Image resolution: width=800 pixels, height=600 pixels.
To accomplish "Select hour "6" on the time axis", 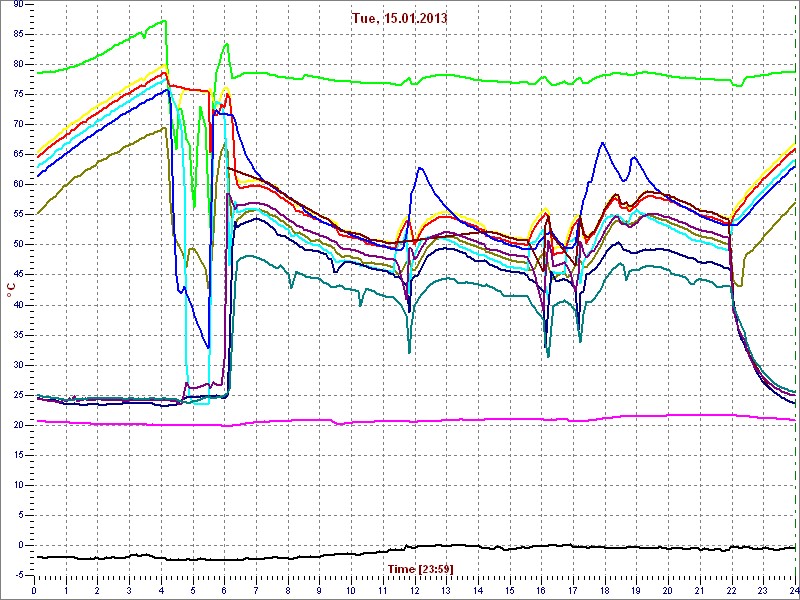I will (x=224, y=590).
